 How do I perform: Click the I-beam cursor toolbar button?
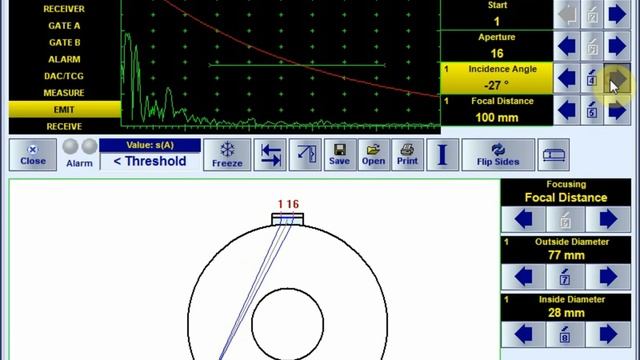(442, 155)
